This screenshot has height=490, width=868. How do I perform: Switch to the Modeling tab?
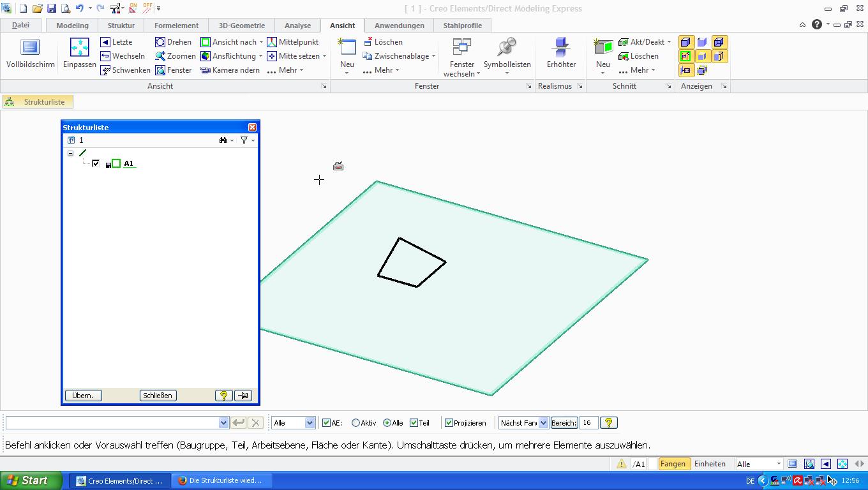(x=72, y=25)
